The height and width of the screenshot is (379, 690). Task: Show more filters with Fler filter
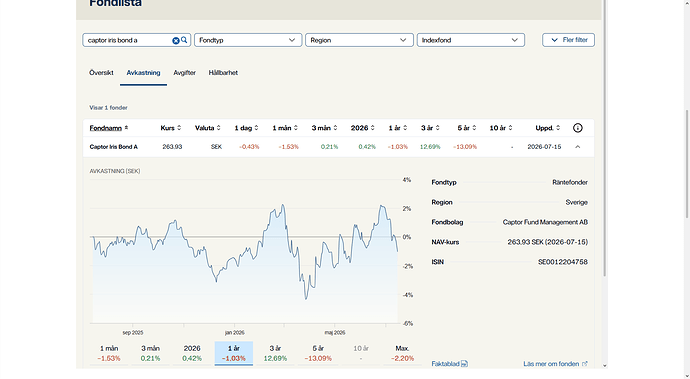pos(568,40)
